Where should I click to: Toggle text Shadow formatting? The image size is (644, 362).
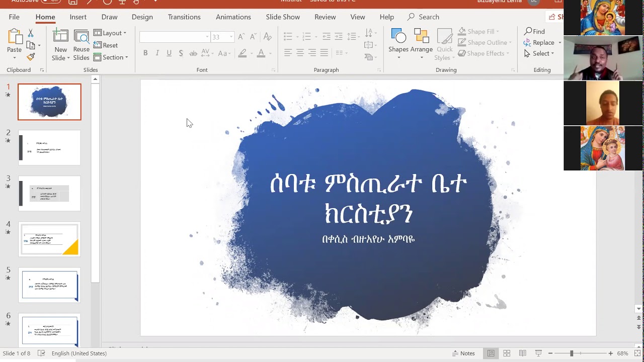pyautogui.click(x=181, y=53)
